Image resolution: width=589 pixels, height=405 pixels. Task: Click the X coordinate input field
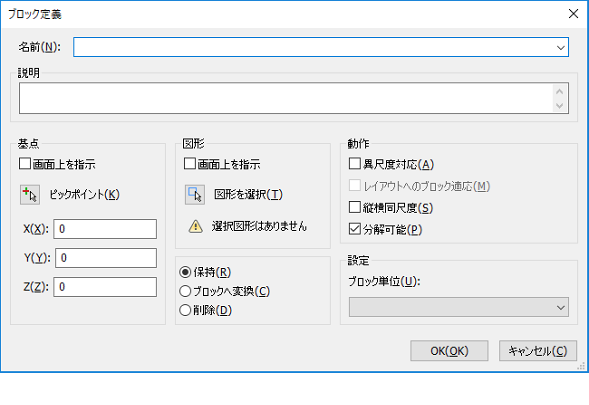coord(105,229)
